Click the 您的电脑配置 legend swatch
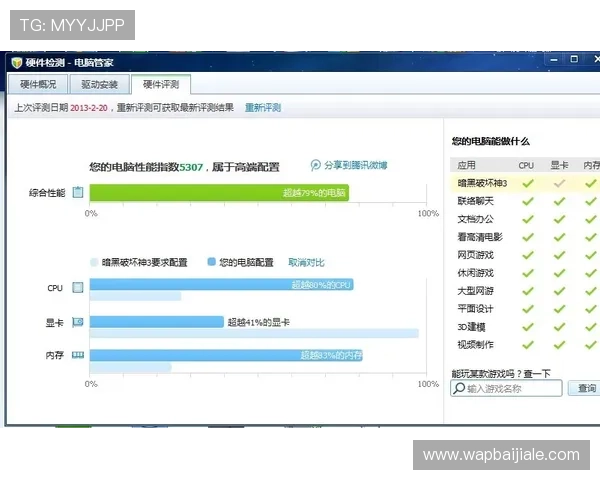The height and width of the screenshot is (480, 600). 211,262
